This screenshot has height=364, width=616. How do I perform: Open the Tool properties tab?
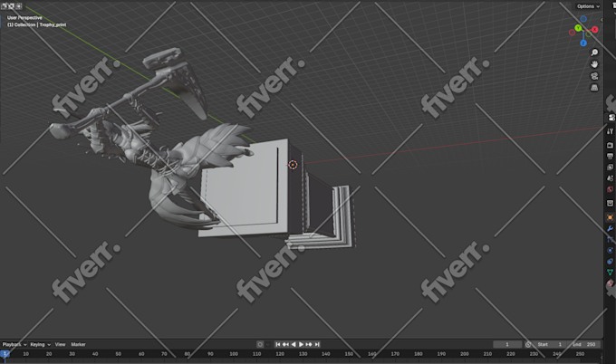click(610, 131)
